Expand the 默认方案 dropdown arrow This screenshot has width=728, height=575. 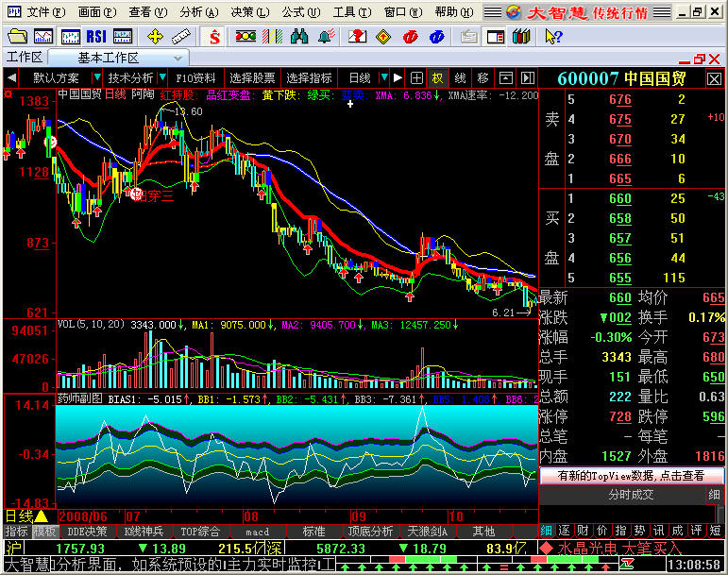pyautogui.click(x=96, y=78)
